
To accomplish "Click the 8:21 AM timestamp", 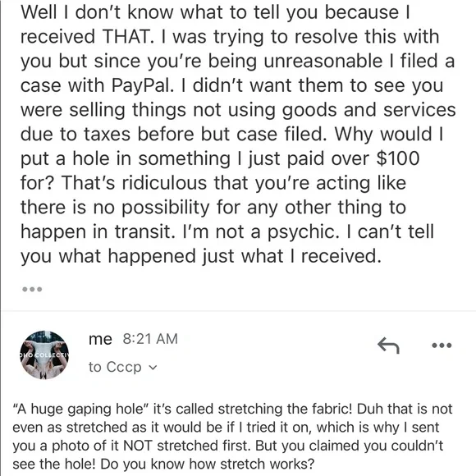I will point(150,339).
